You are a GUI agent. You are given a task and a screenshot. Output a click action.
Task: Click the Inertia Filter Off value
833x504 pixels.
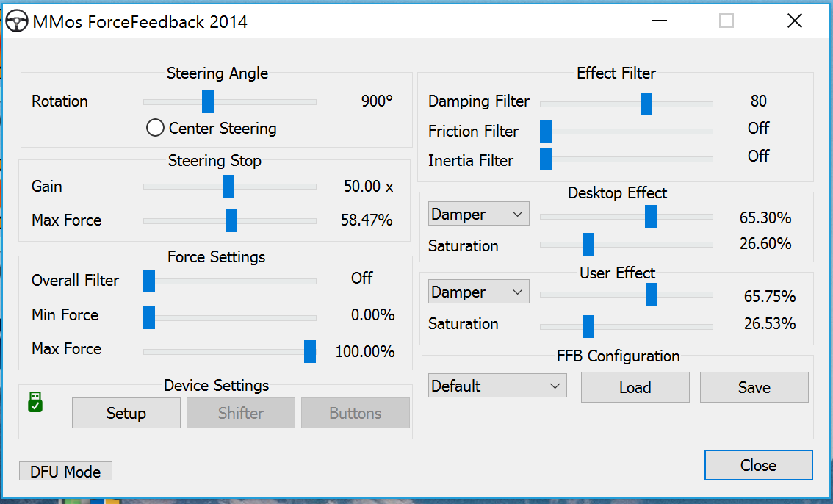tap(759, 156)
